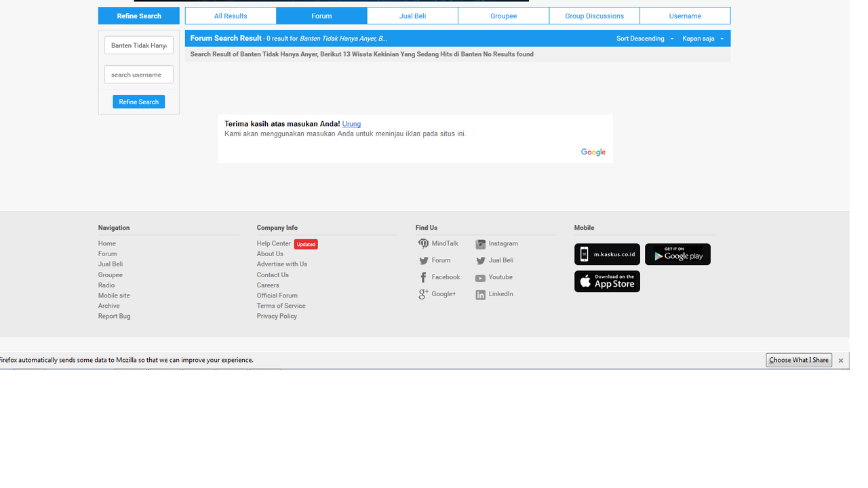Screen dimensions: 868x488
Task: Click 'Terima kasih atas masukan Anda!' text
Action: pos(282,124)
